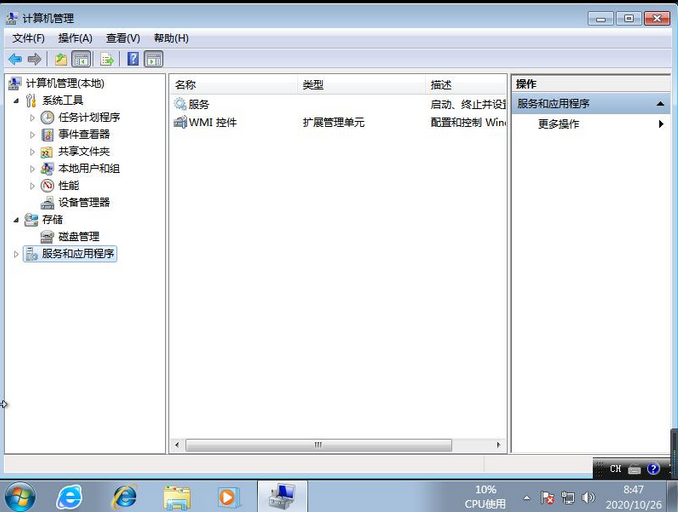This screenshot has width=678, height=514.
Task: Click the Export list toolbar icon
Action: pyautogui.click(x=106, y=60)
